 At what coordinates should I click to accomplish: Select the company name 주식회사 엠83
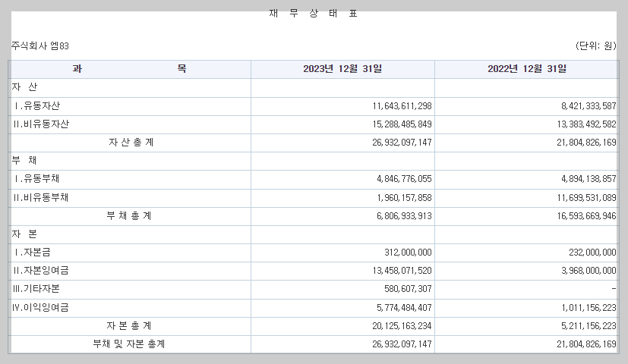40,46
